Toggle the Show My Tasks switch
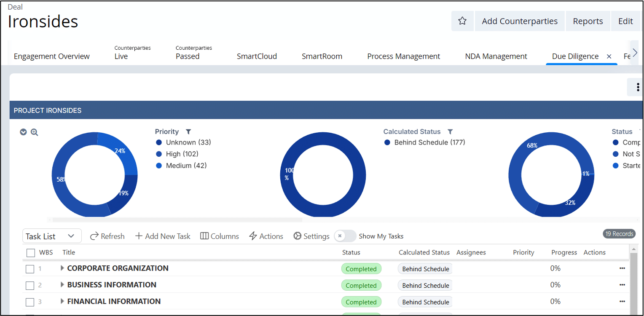Viewport: 644px width, 316px height. click(x=345, y=236)
